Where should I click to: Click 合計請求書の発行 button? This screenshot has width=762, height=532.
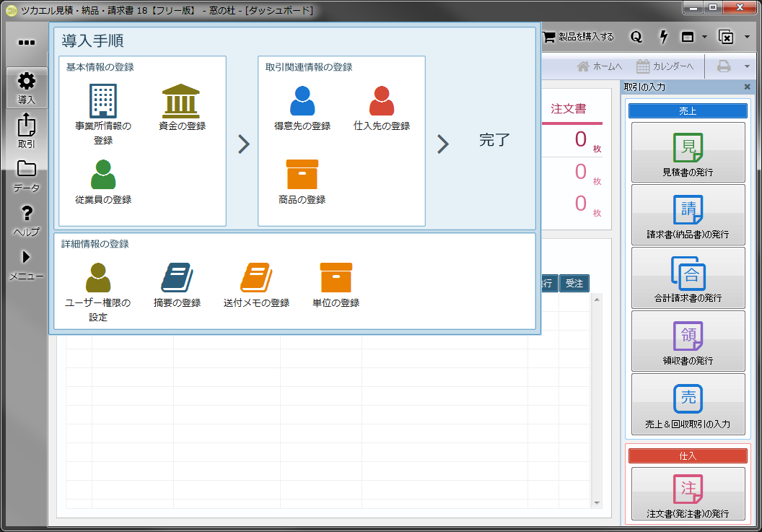pos(688,278)
